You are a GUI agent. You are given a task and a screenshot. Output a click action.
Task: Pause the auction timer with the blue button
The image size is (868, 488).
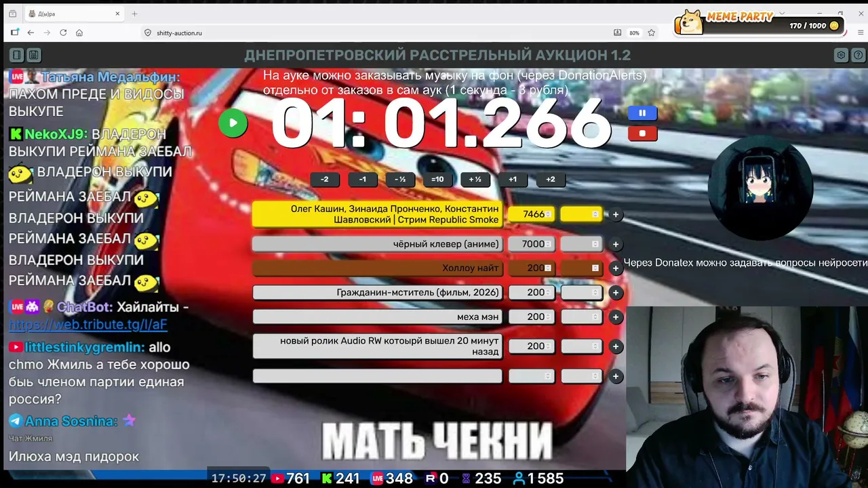(x=642, y=113)
